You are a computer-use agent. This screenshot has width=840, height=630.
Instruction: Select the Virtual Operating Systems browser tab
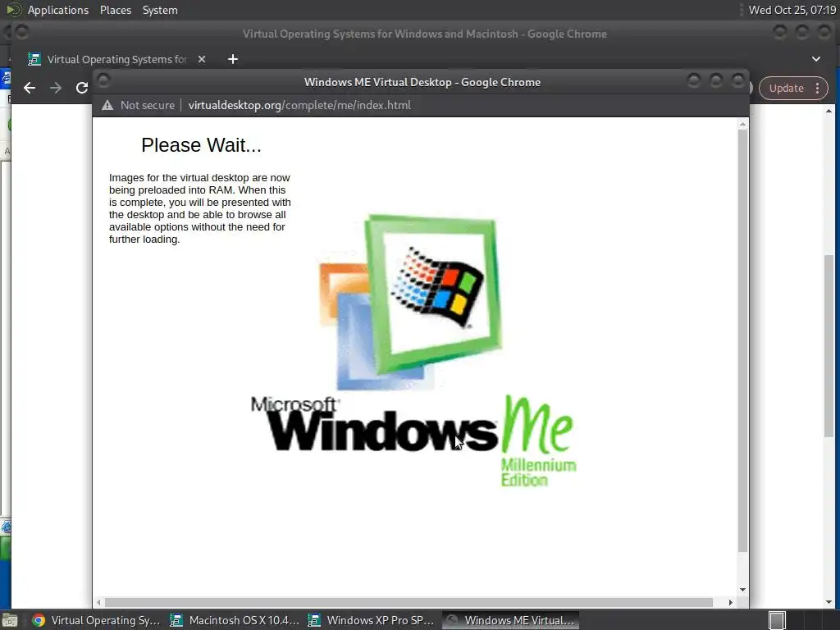click(x=116, y=59)
